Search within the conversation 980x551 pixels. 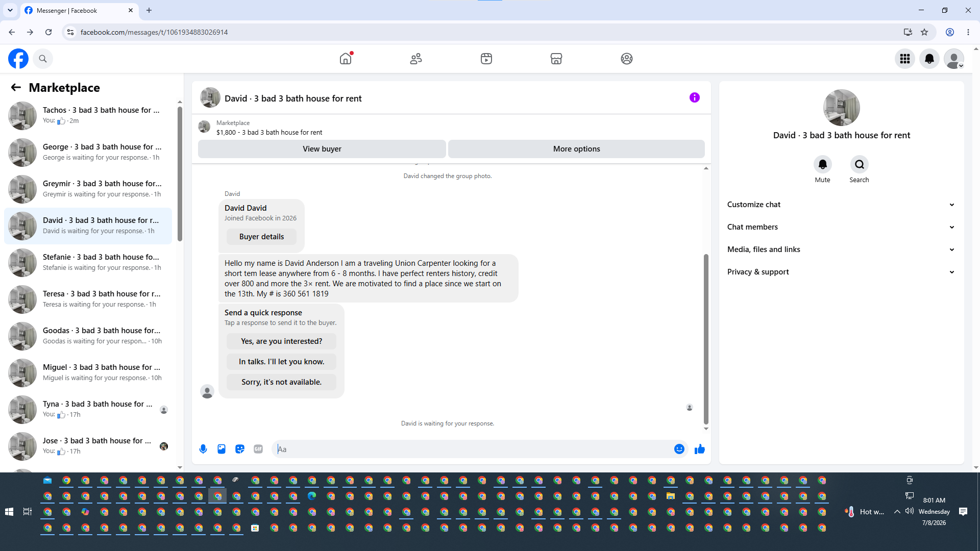point(860,164)
